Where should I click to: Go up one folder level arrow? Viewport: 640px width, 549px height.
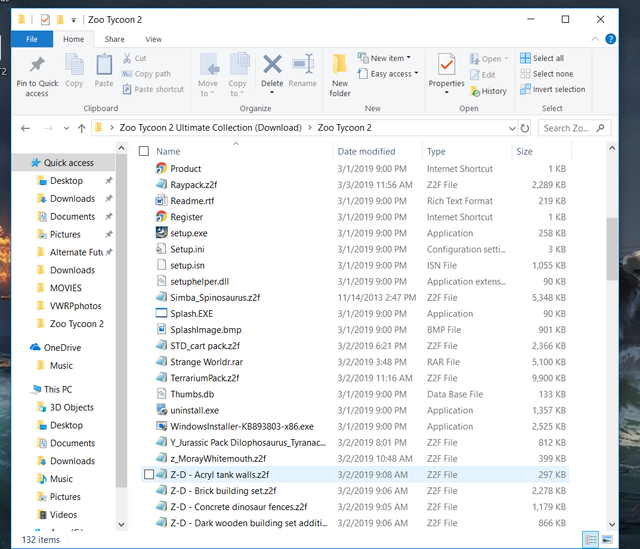tap(82, 129)
